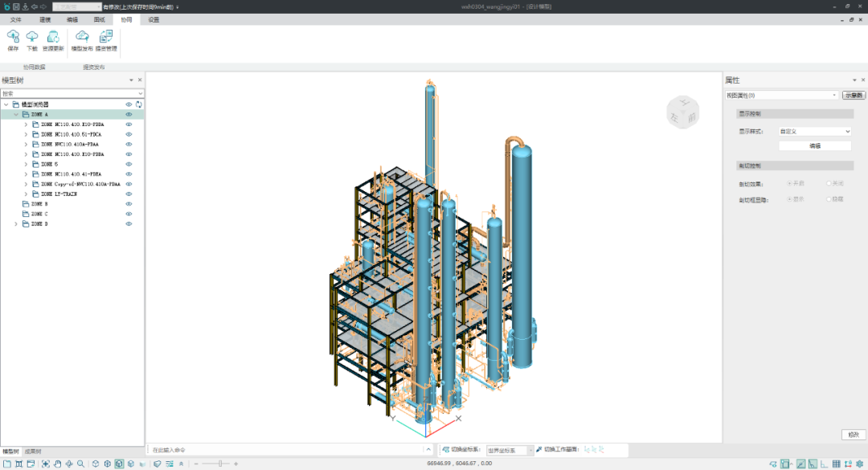Open the 视图属性 dropdown in properties panel

[x=782, y=96]
